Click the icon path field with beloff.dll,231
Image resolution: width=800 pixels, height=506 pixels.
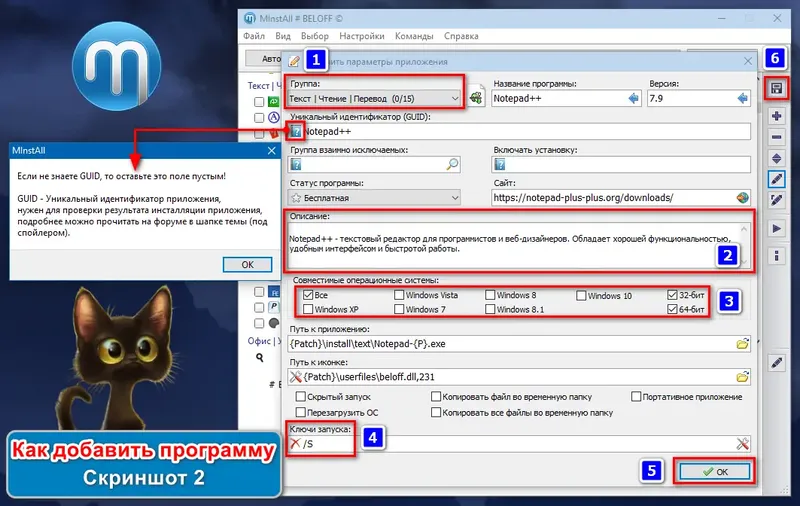[518, 377]
